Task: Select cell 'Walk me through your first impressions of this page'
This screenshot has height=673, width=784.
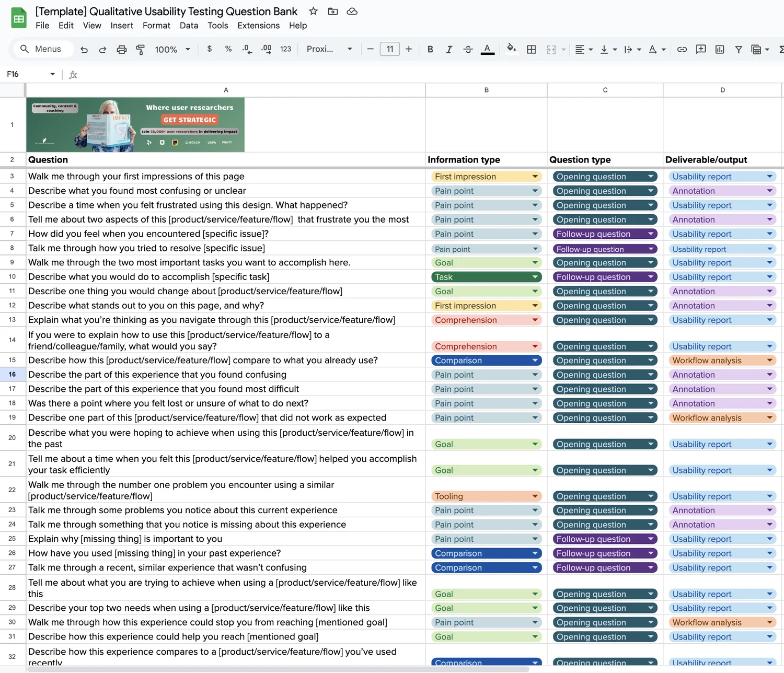Action: coord(226,177)
